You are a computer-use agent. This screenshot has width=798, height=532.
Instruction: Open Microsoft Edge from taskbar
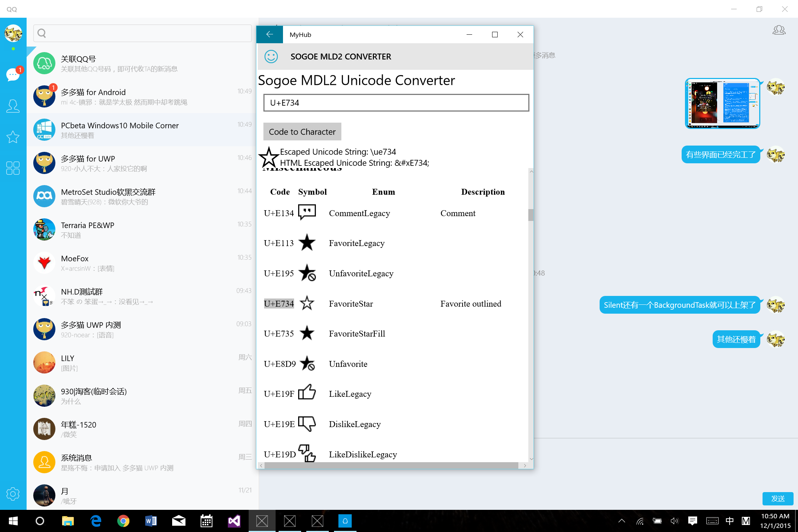click(x=96, y=521)
